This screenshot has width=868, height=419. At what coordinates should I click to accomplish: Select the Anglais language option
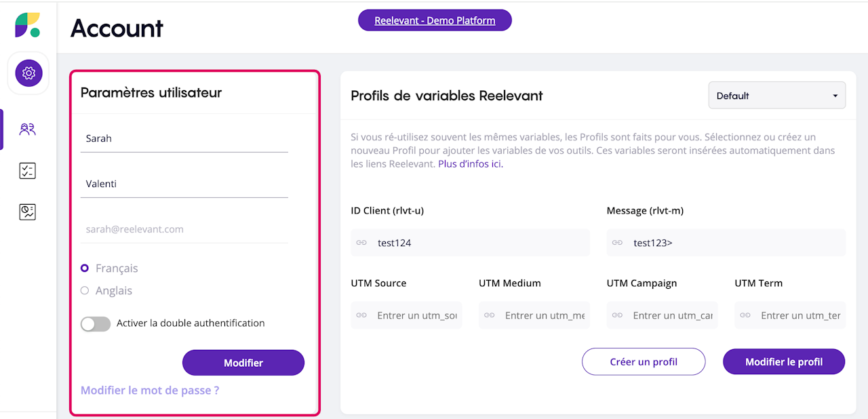pos(85,291)
